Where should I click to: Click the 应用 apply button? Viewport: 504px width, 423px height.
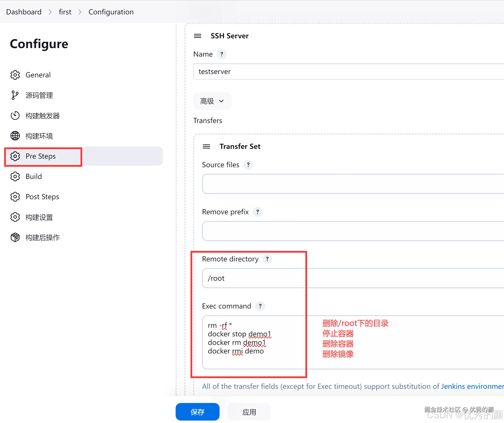[x=249, y=412]
